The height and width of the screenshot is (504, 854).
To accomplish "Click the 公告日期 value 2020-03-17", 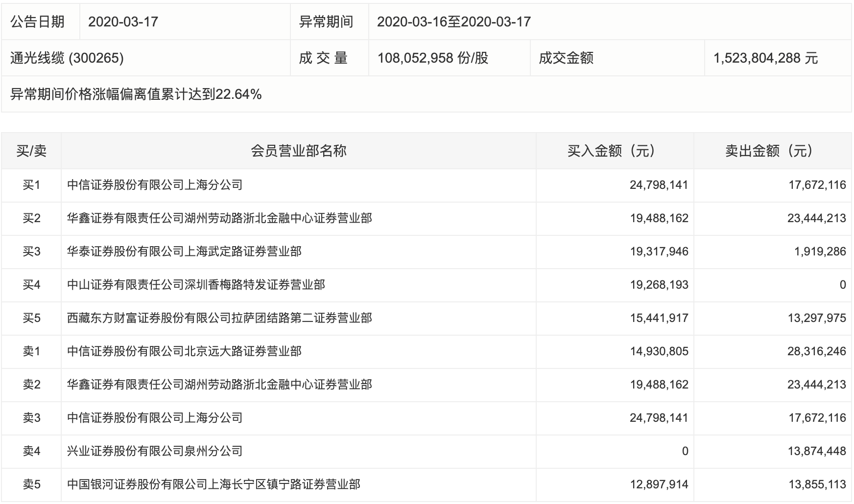I will 123,22.
